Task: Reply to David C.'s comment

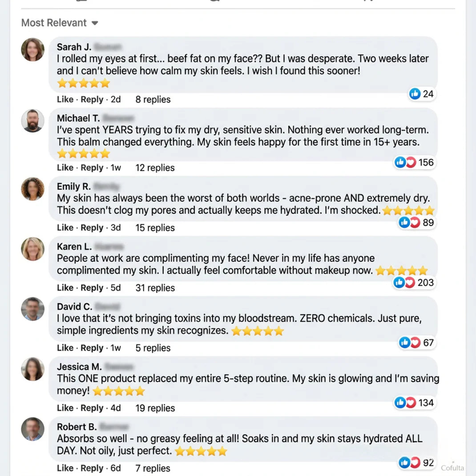Action: 92,348
